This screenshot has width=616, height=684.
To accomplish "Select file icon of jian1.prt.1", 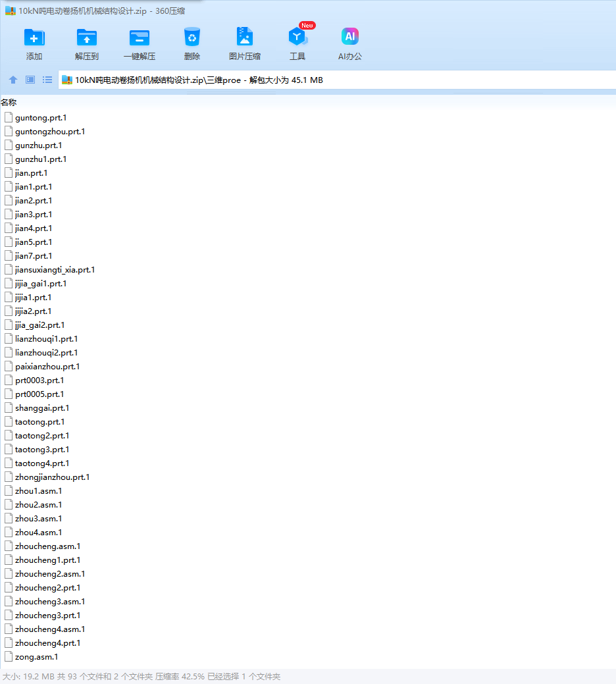I will tap(9, 187).
